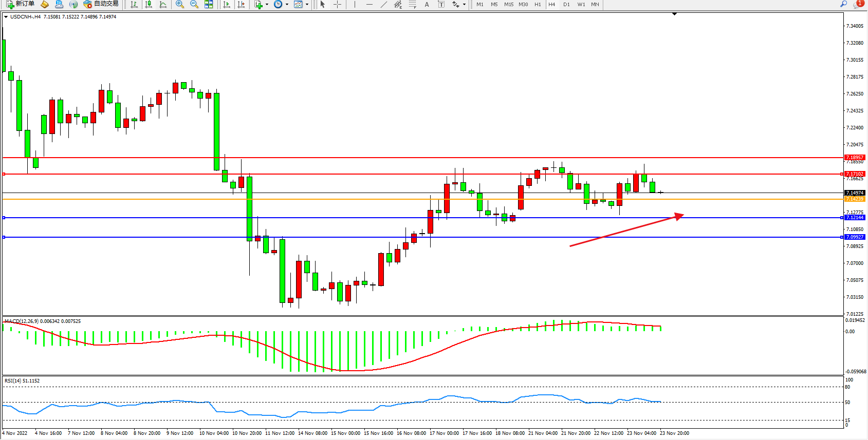The width and height of the screenshot is (868, 440).
Task: Click the New Order (新订单) button
Action: pyautogui.click(x=21, y=4)
